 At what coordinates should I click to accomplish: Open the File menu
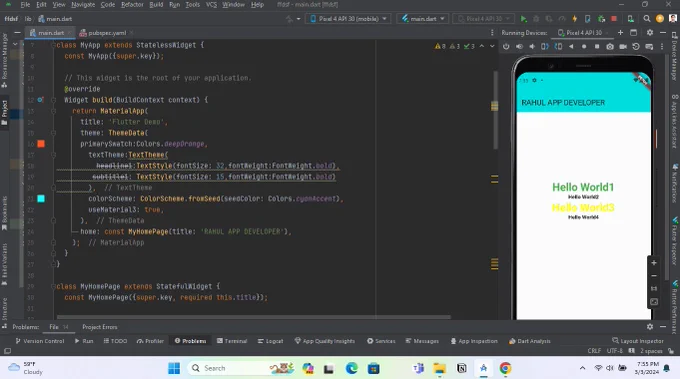tap(25, 4)
